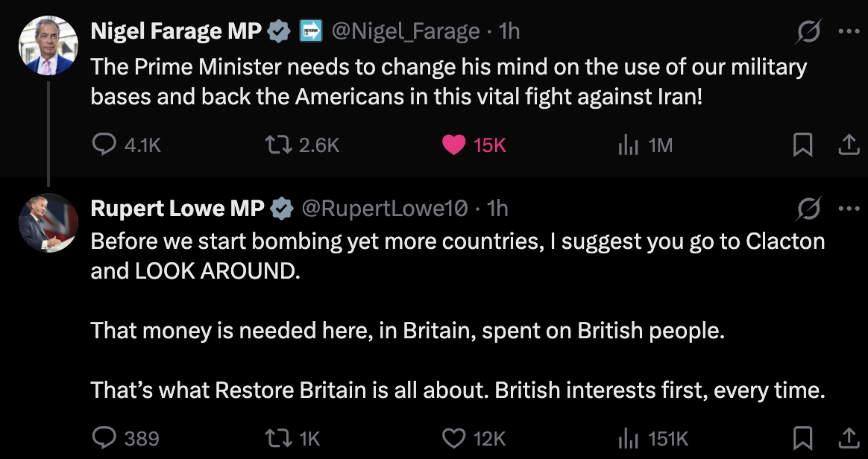Bookmark Rupert Lowe's post
868x459 pixels.
[x=802, y=437]
